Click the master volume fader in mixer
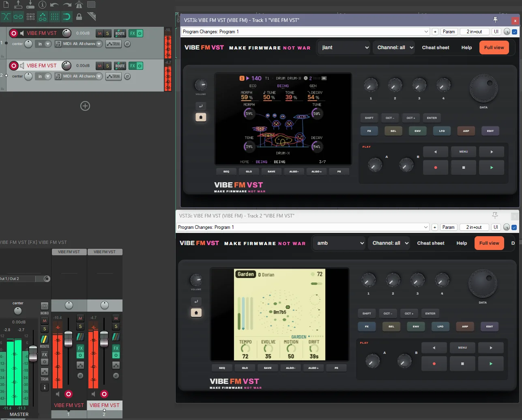The image size is (522, 420). pos(33,353)
